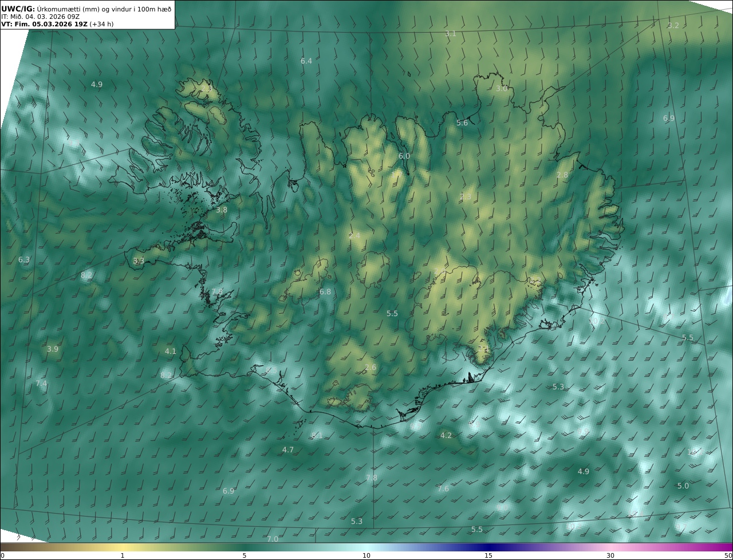
Task: Select the 7.6 value label
Action: pos(443,489)
